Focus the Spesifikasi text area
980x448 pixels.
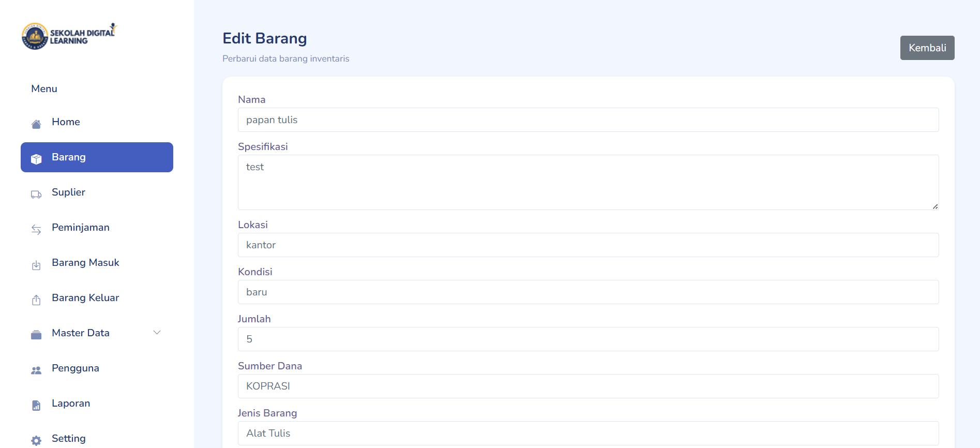[588, 182]
